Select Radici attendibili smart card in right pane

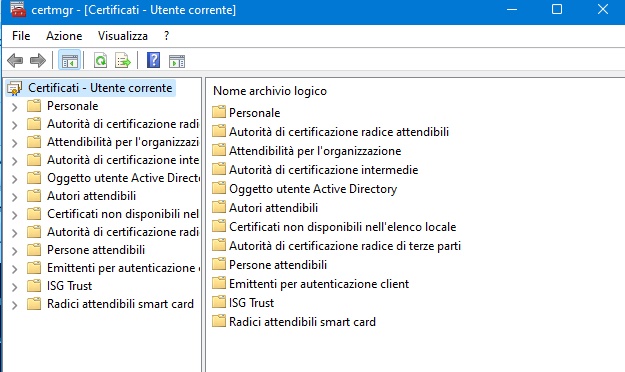[x=302, y=322]
